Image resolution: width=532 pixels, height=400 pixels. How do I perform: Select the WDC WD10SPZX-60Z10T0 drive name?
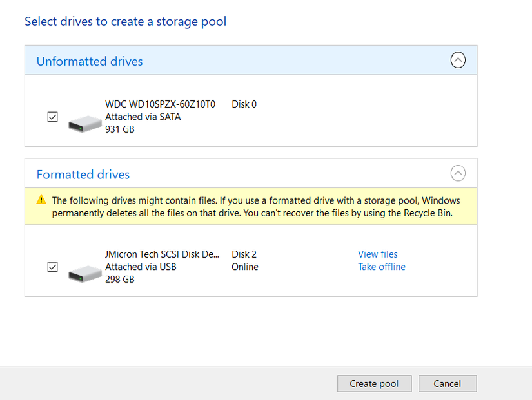tap(160, 104)
